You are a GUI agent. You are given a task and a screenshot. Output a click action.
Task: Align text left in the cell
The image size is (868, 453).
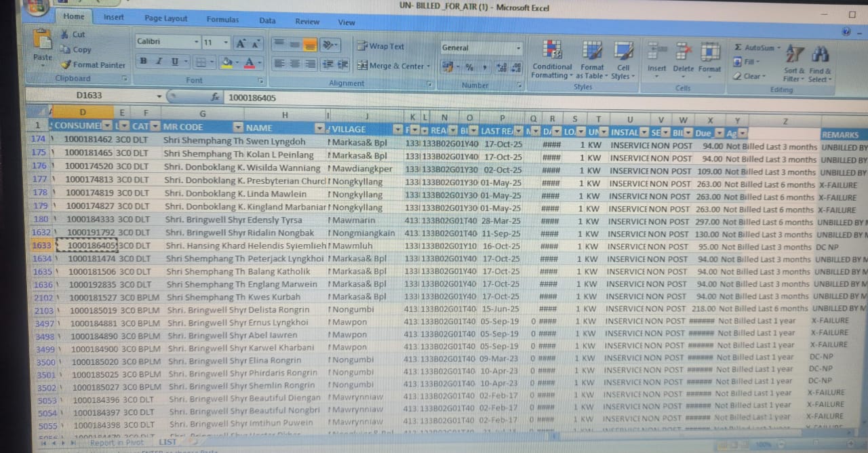point(279,64)
